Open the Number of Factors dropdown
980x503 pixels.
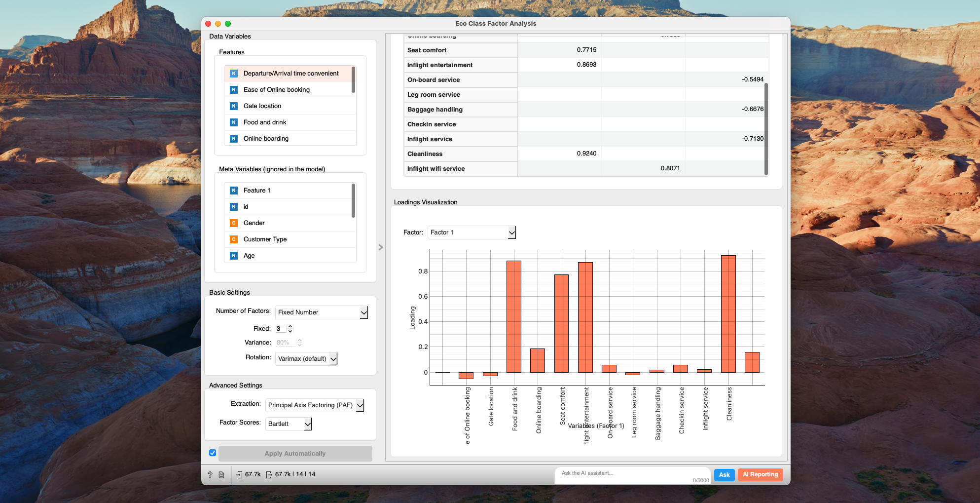[x=321, y=312]
